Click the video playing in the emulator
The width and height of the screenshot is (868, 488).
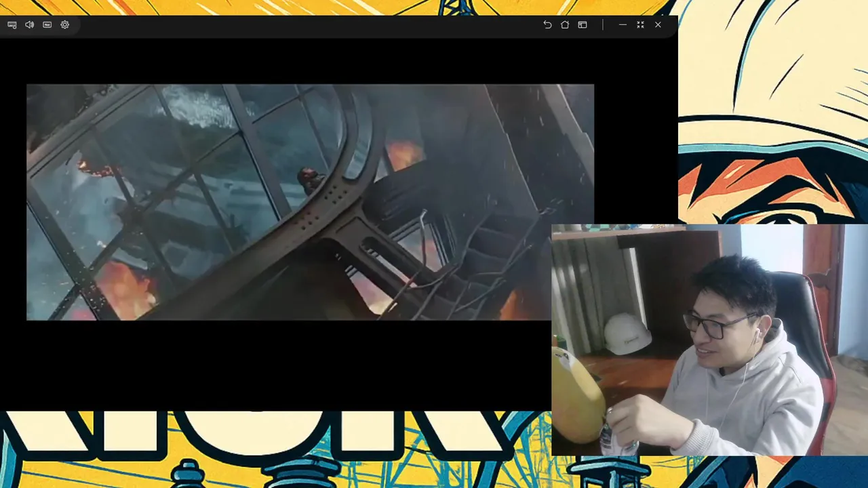310,202
